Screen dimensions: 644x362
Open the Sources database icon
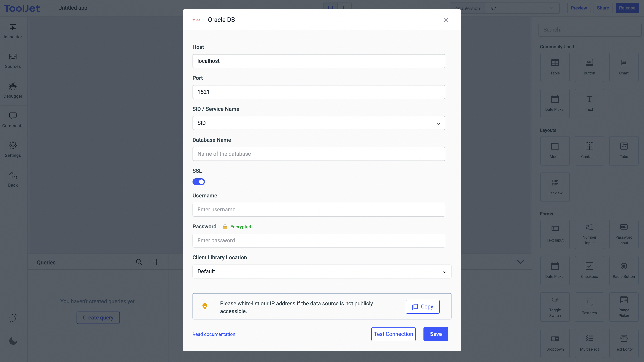click(x=13, y=56)
